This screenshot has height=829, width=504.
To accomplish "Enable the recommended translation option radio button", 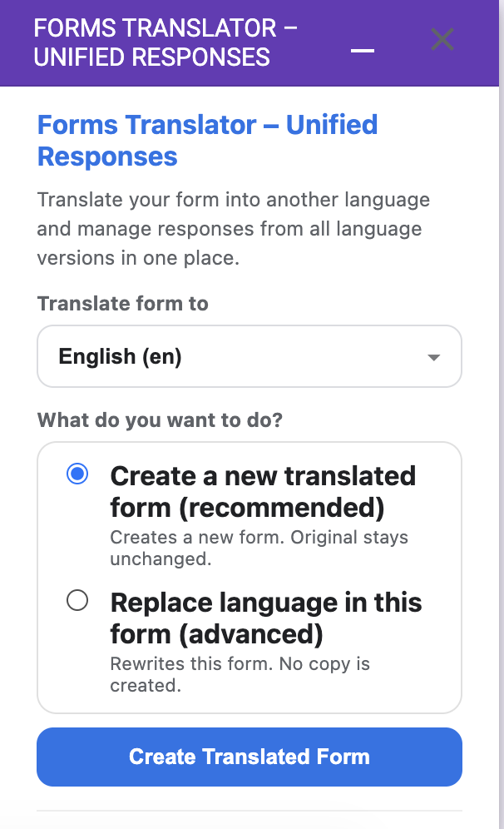I will (78, 474).
